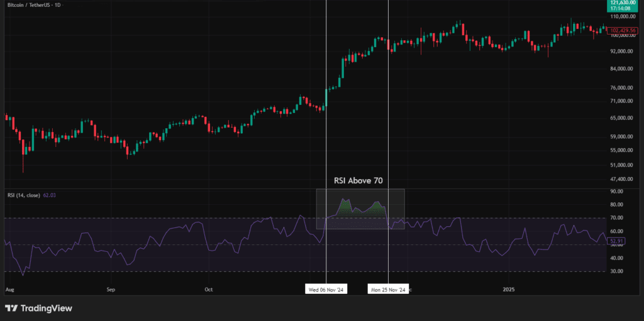
Task: Open the RSI (14, close) indicator legend
Action: (24, 195)
